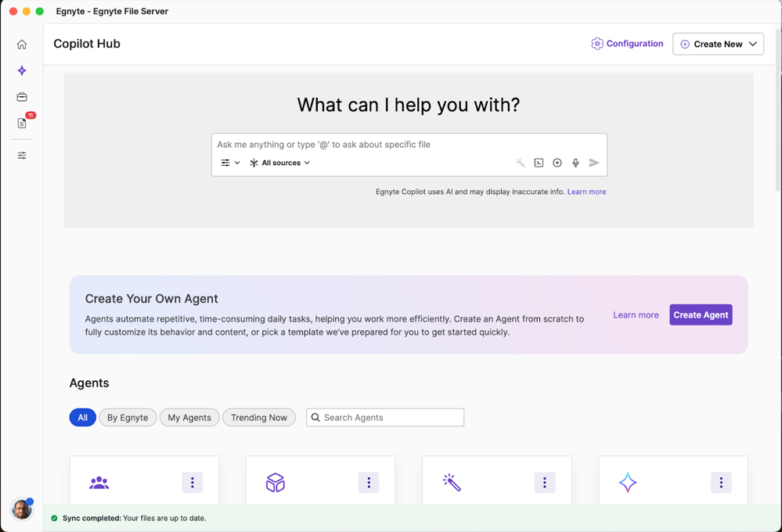Open the Create New dropdown
Viewport: 782px width, 532px height.
718,44
